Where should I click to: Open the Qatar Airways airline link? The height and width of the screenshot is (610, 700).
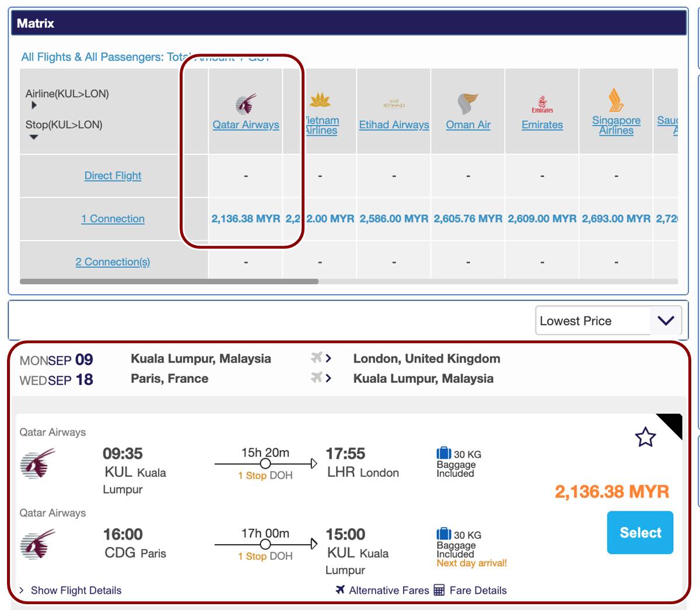click(x=246, y=125)
